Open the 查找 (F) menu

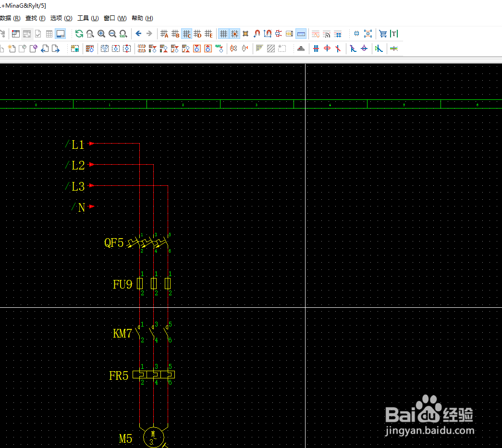[x=35, y=18]
